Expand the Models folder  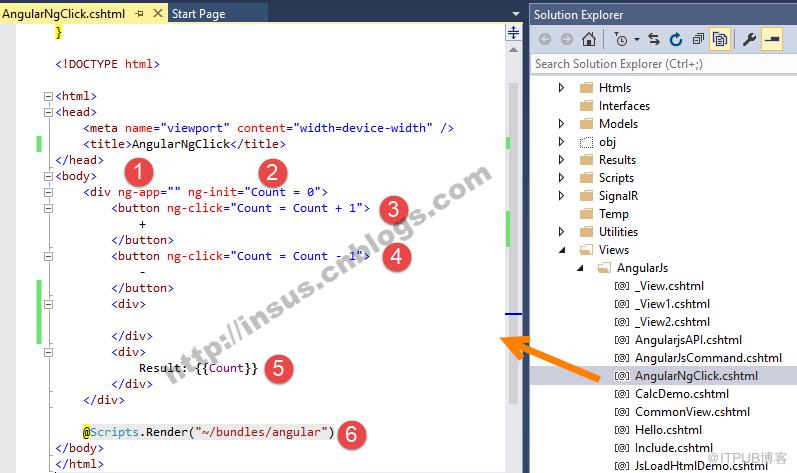(x=561, y=123)
